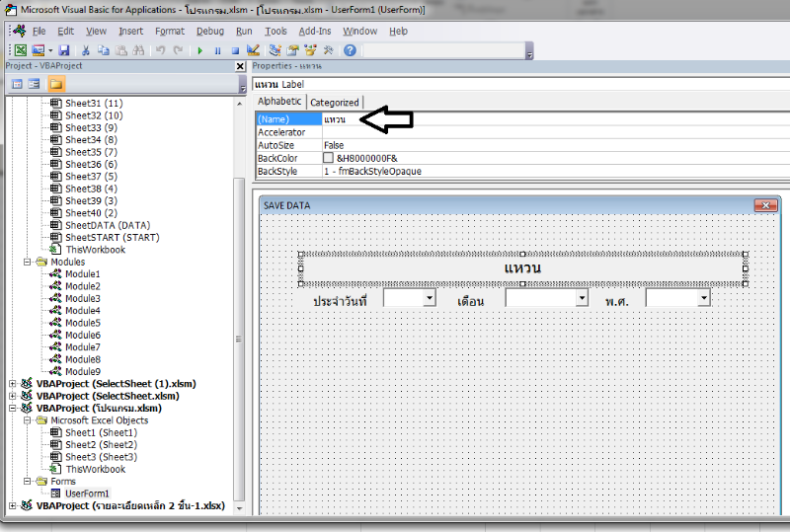Screen dimensions: 790x532
Task: Click the Reset stop icon
Action: point(235,50)
